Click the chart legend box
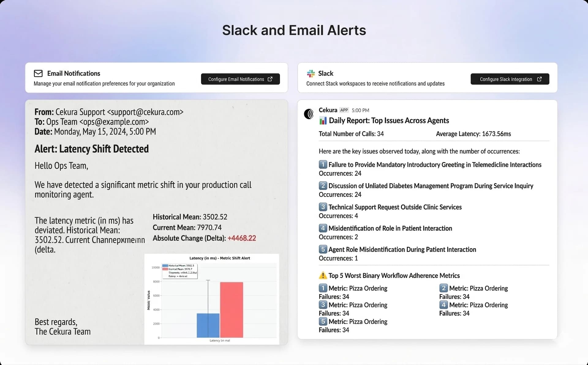Screen dimensions: 588x365 [x=180, y=271]
